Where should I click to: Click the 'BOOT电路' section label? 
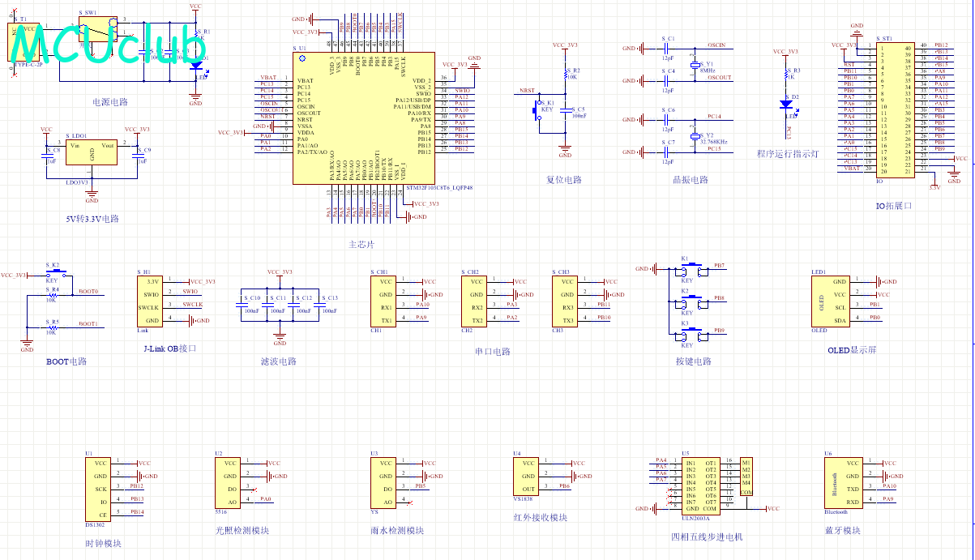tap(66, 361)
